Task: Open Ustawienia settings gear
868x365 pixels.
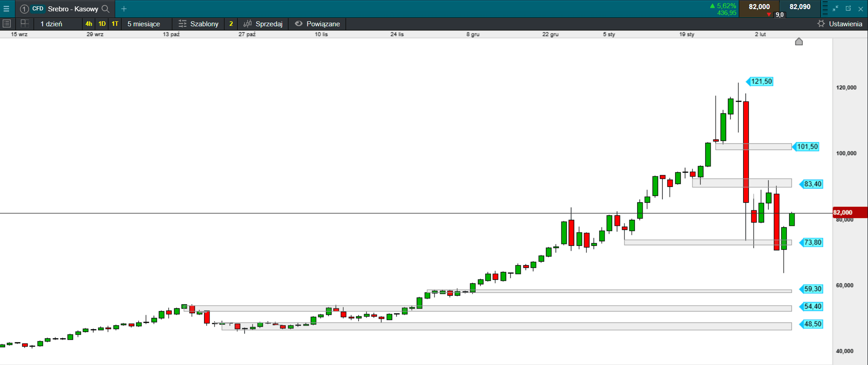Action: pyautogui.click(x=839, y=24)
